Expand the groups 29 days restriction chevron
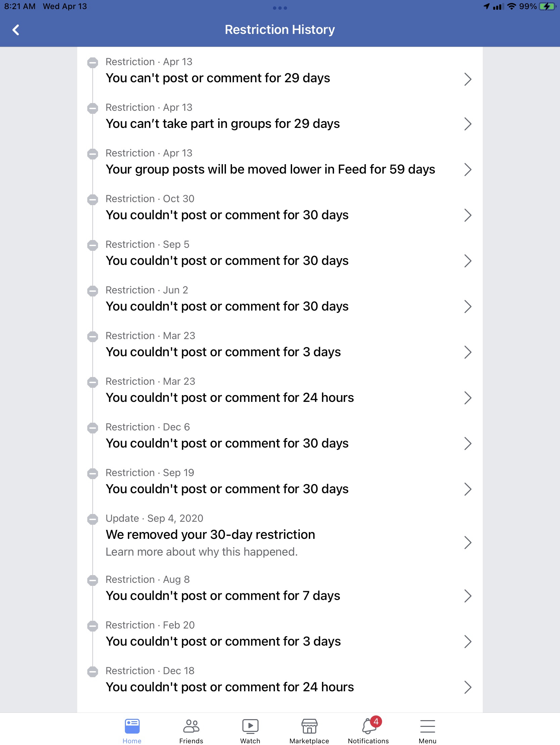Screen dimensions: 560x745 467,124
